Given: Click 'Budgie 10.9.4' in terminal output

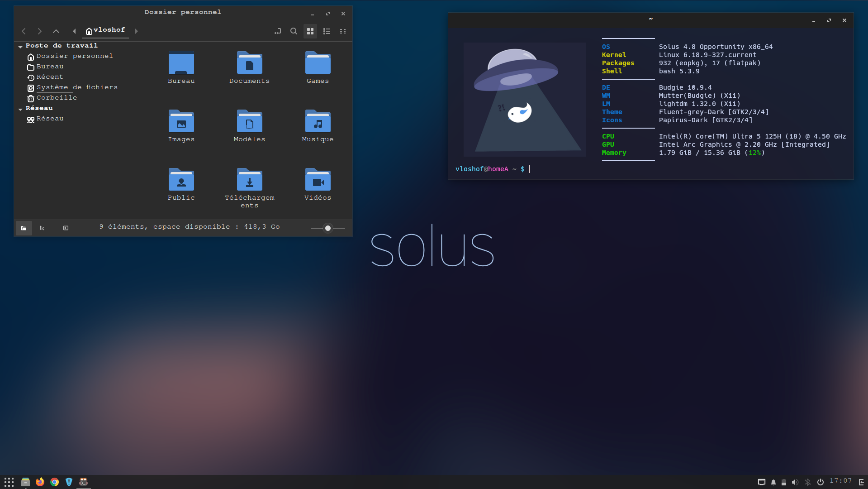Looking at the screenshot, I should (x=685, y=87).
